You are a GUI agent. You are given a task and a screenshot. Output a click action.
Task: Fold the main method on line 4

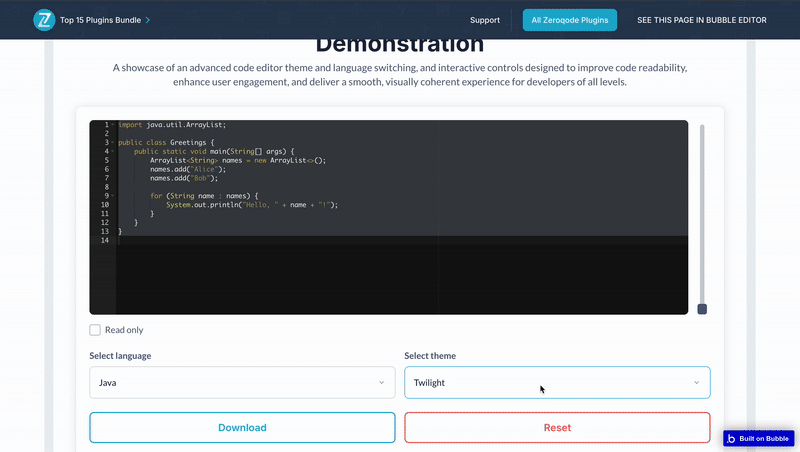[x=113, y=152]
